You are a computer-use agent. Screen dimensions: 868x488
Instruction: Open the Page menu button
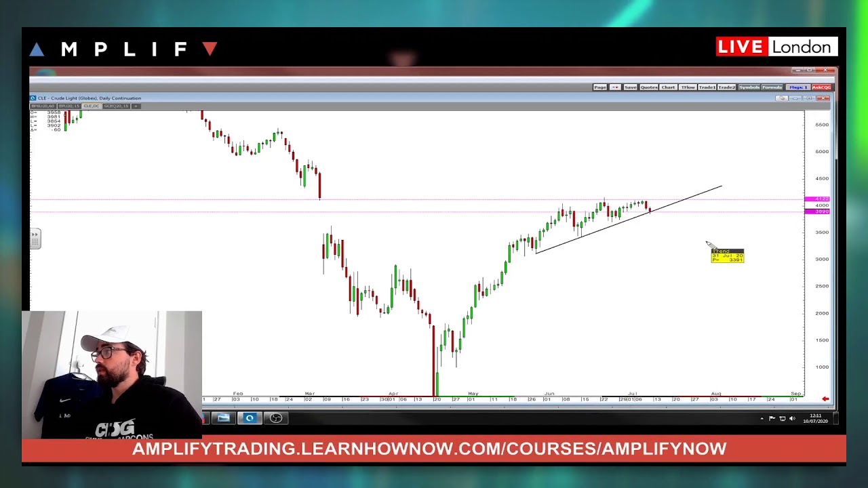[x=600, y=87]
